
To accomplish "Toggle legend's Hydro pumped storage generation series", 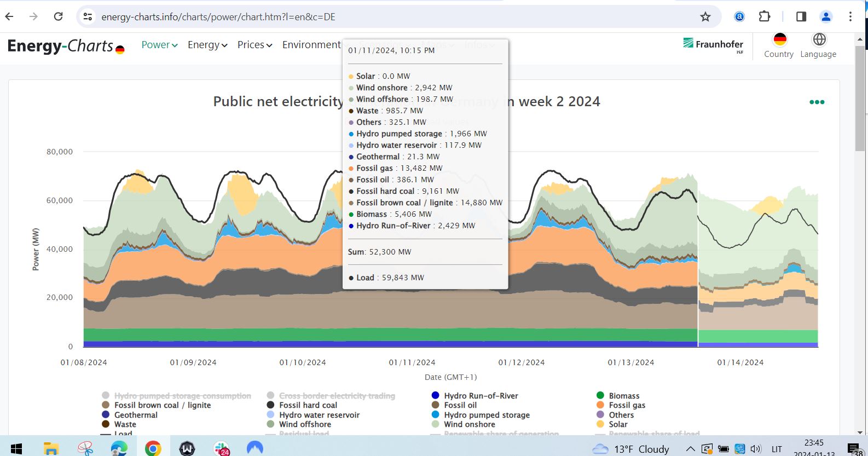I will point(481,415).
